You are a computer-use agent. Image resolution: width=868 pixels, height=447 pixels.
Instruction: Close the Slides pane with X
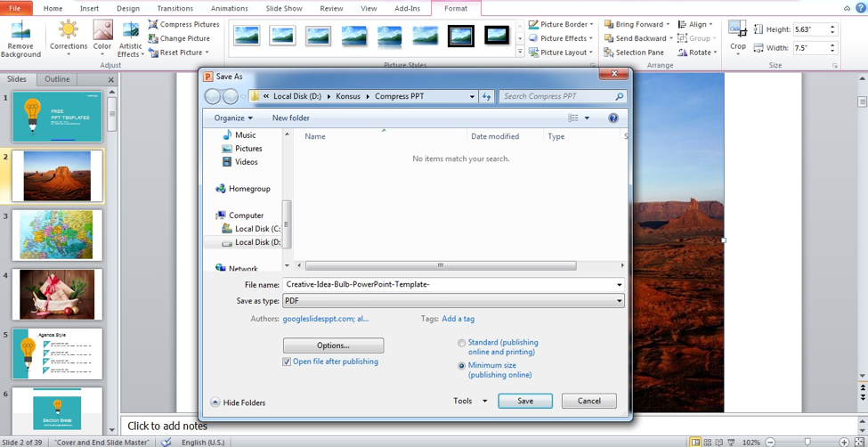click(x=110, y=80)
